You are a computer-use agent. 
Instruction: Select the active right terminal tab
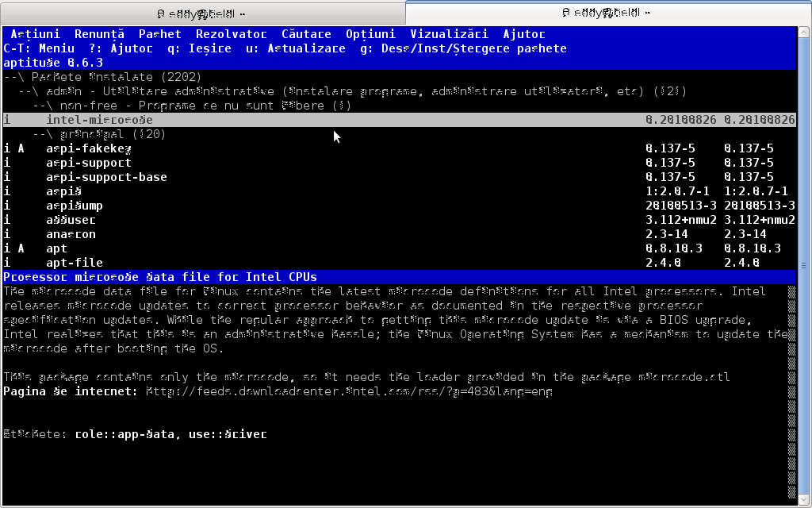[x=607, y=13]
